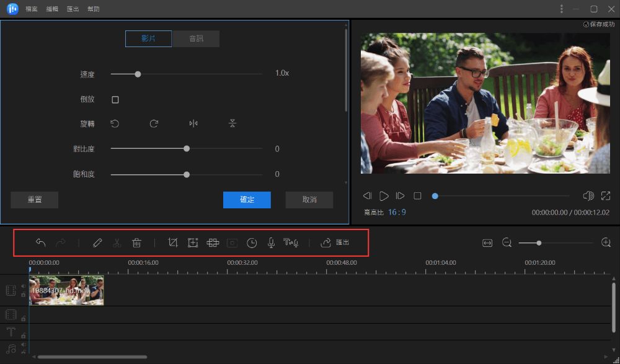Open the duration clock icon

pyautogui.click(x=252, y=243)
